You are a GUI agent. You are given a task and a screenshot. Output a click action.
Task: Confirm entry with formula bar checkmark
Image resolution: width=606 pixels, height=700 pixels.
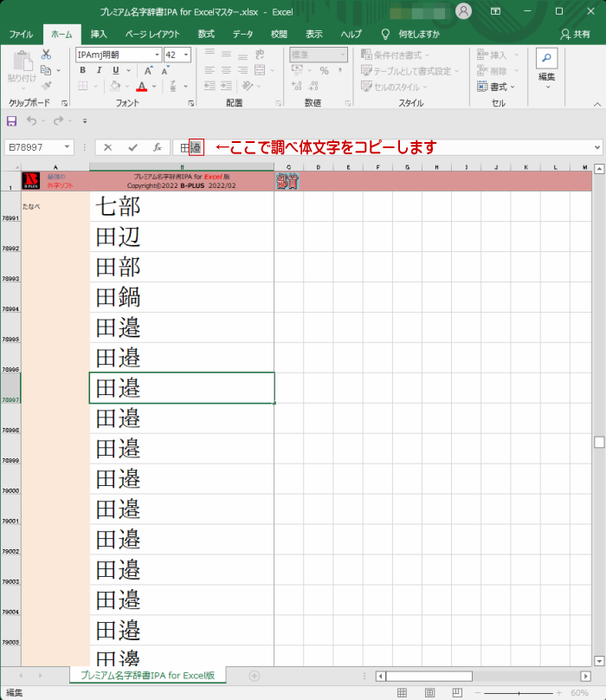click(x=132, y=147)
